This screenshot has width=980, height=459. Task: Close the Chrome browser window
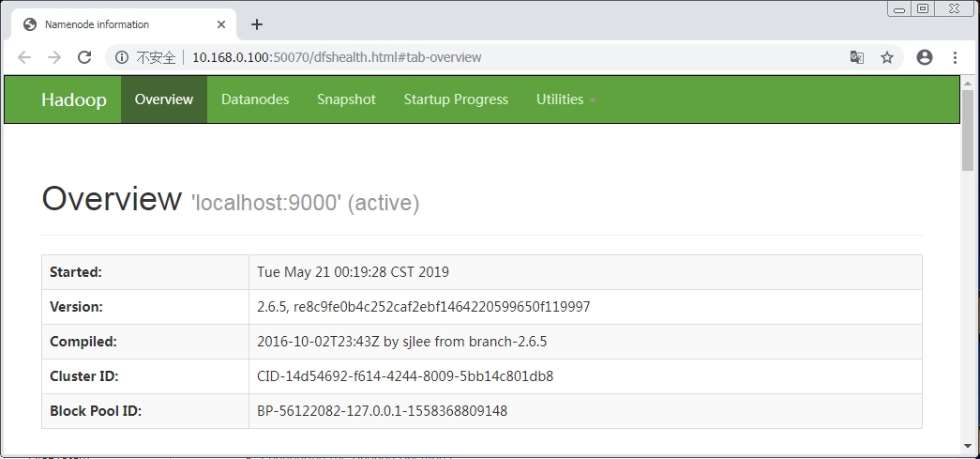click(954, 8)
